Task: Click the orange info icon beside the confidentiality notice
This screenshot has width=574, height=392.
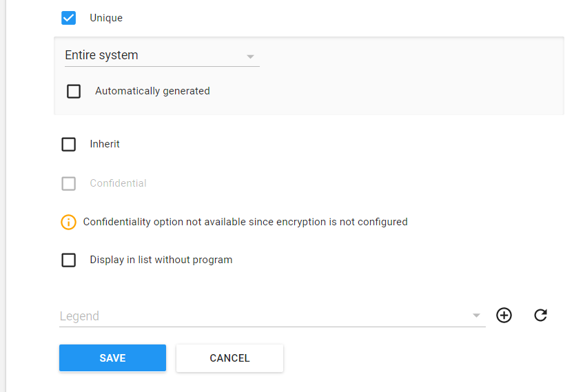Action: tap(68, 222)
